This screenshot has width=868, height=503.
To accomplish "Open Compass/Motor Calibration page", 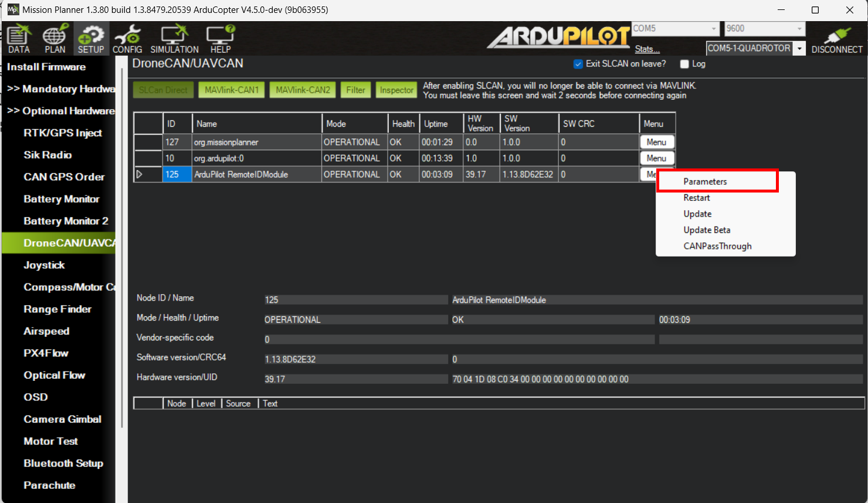I will [x=69, y=287].
